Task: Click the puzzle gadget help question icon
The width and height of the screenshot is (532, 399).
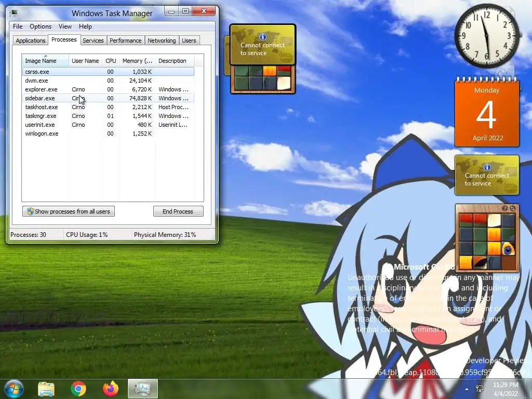Action: tap(505, 208)
